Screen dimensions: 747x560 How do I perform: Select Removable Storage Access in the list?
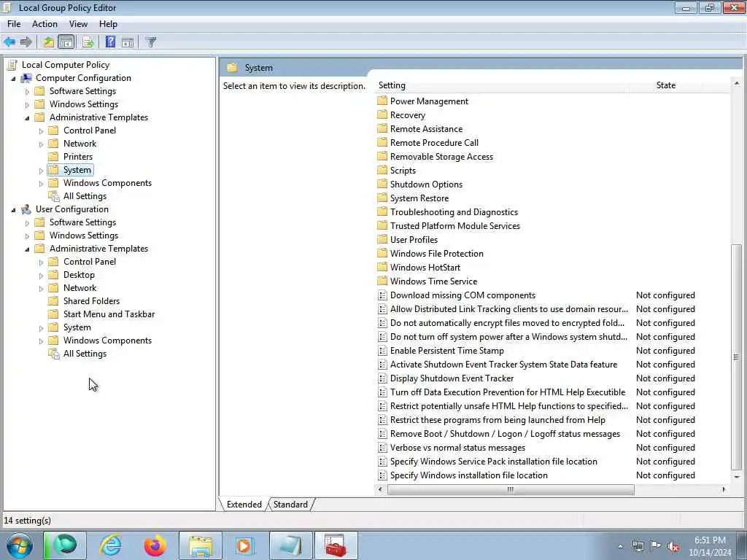click(441, 157)
